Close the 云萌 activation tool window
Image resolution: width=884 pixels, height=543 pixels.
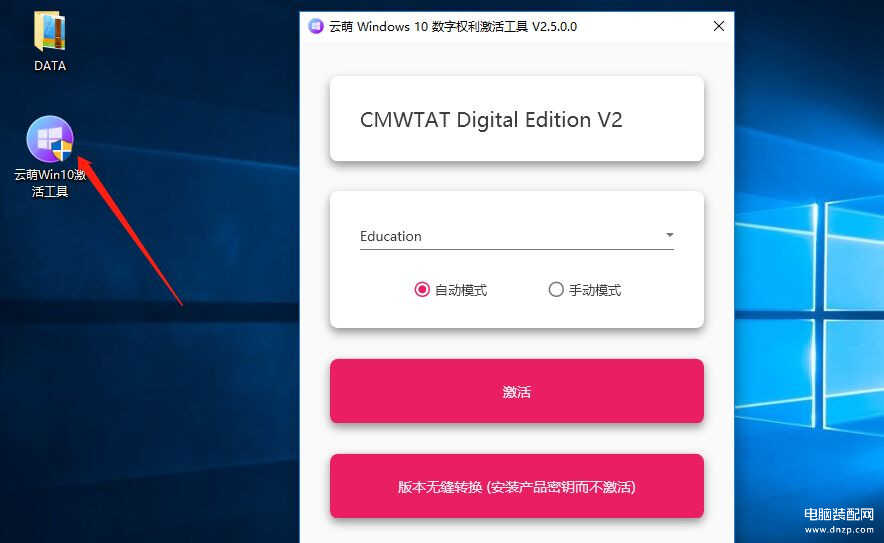click(x=718, y=26)
